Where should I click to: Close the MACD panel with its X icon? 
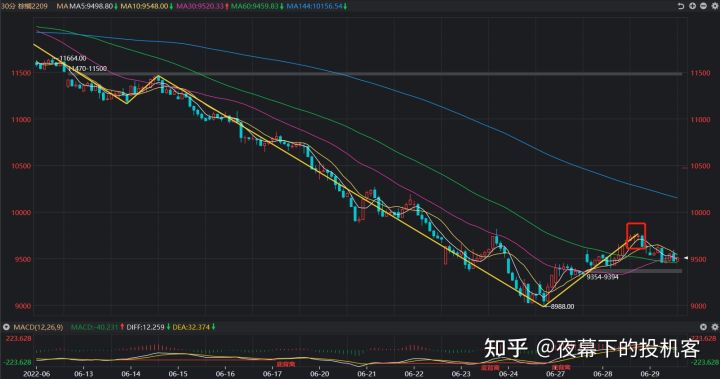pyautogui.click(x=703, y=327)
